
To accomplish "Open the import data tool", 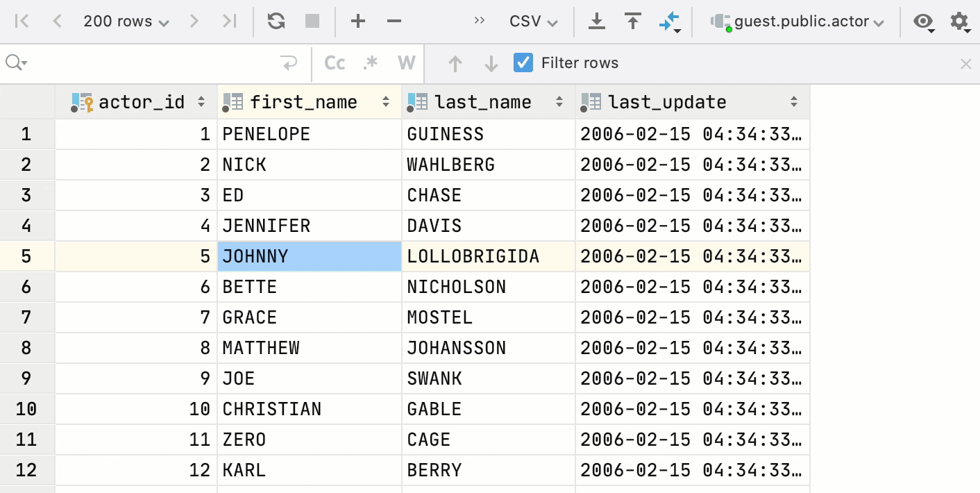I will [x=632, y=21].
